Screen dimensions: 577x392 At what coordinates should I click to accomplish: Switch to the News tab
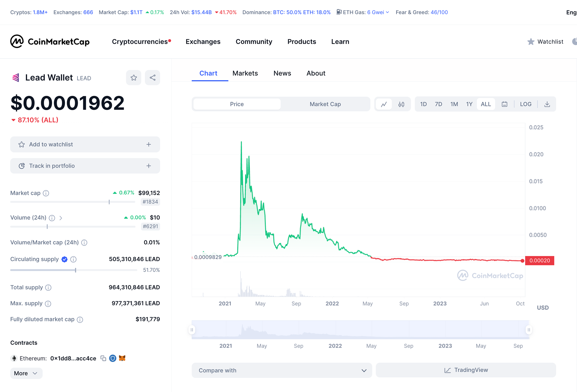282,73
